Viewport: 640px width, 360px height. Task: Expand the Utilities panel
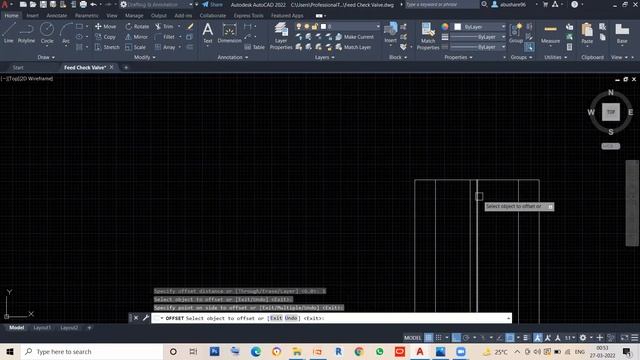pyautogui.click(x=556, y=57)
